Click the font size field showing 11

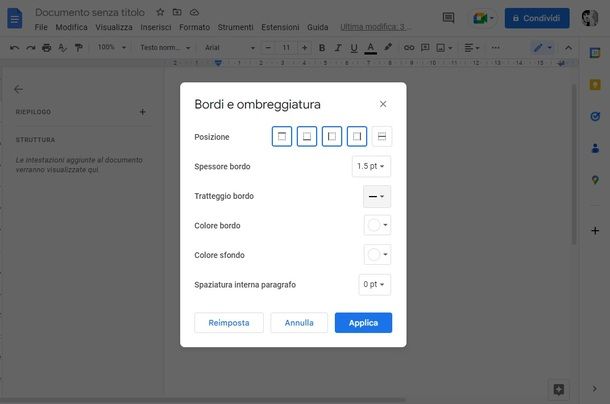tap(286, 47)
